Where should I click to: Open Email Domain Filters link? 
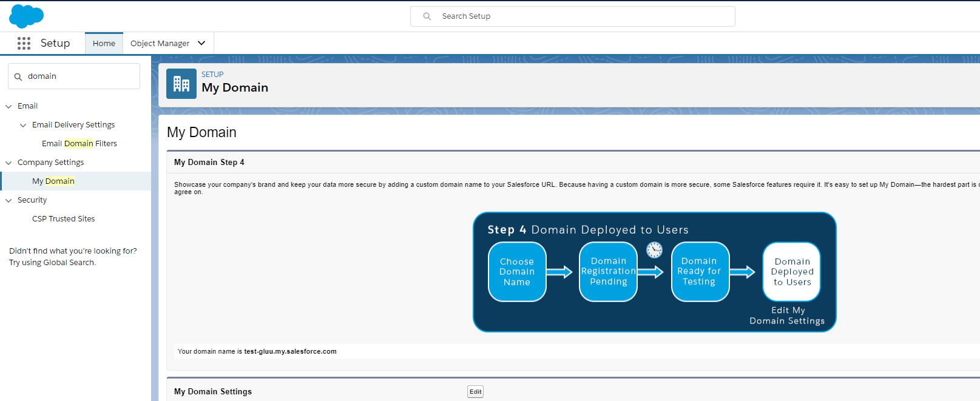(79, 144)
